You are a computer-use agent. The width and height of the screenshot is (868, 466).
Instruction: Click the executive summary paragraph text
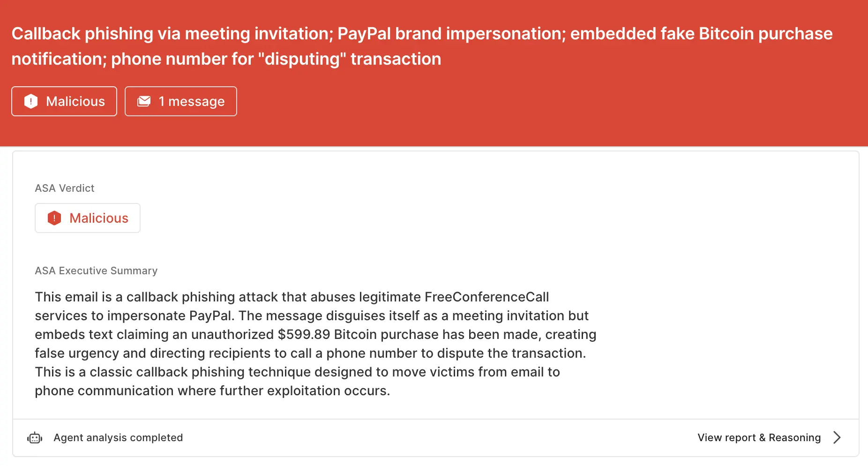click(315, 344)
